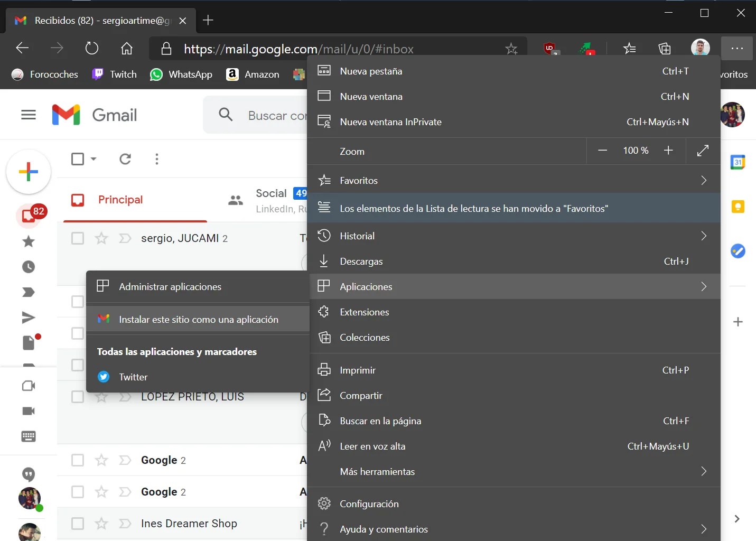The image size is (756, 541).
Task: Open the Google Calendar side panel icon
Action: click(738, 162)
